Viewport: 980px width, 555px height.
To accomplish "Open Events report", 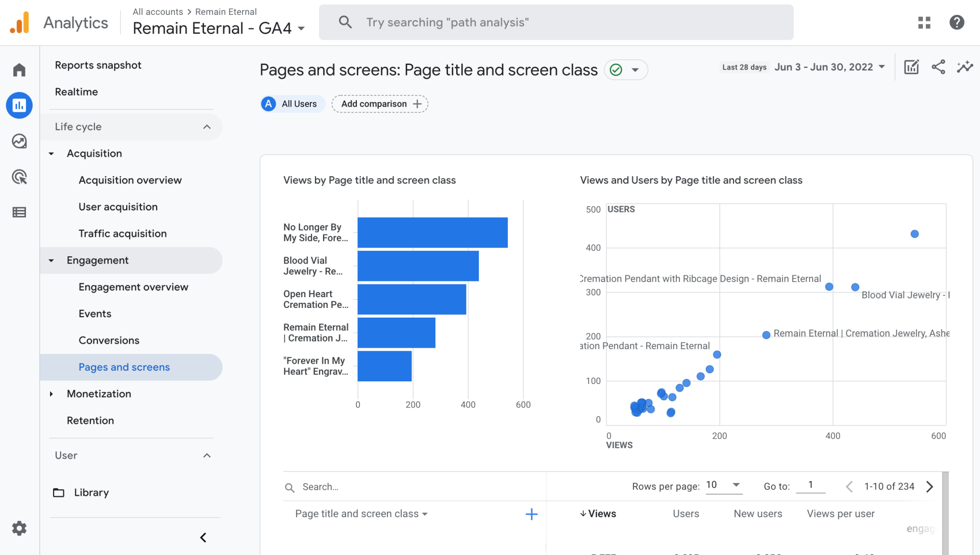I will [95, 313].
